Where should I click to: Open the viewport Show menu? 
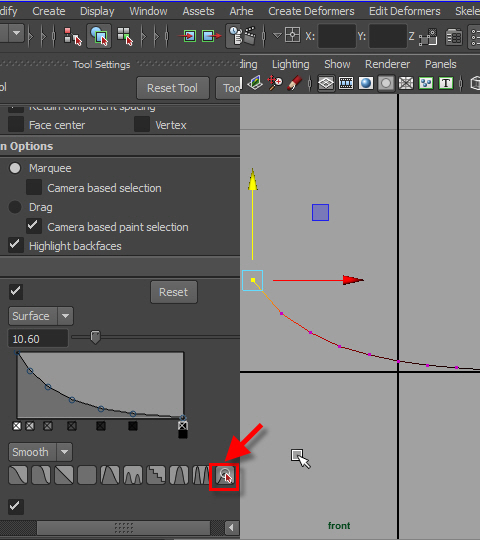pos(337,64)
